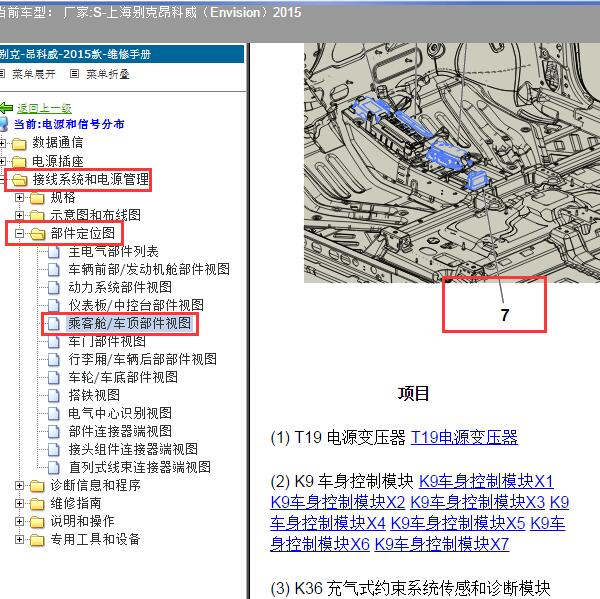This screenshot has width=600, height=599.
Task: Click the menu collapse list icon
Action: 74,73
